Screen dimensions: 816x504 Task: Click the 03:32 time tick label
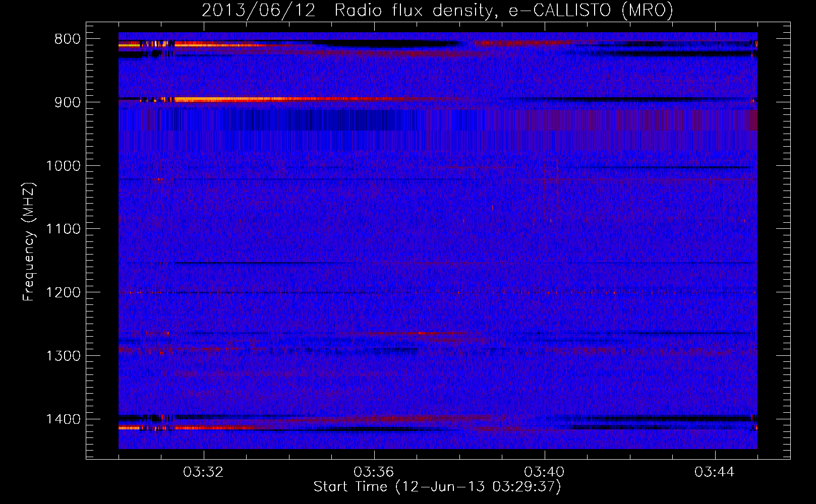(203, 472)
